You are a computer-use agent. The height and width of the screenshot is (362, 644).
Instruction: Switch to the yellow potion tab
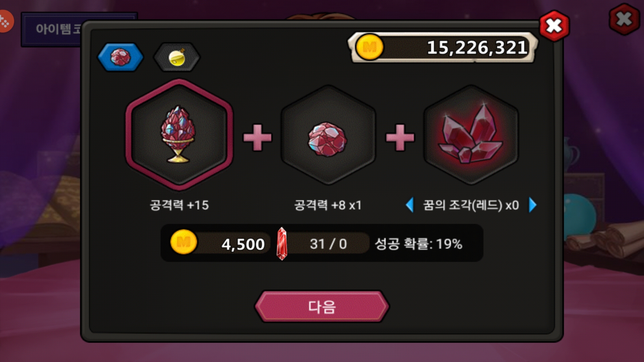[x=177, y=57]
